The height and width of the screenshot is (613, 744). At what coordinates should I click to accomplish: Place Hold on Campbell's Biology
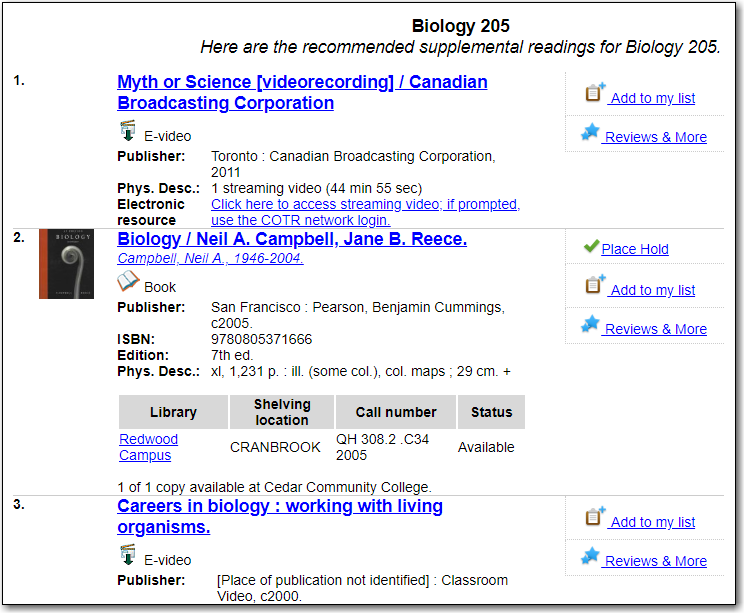(635, 249)
